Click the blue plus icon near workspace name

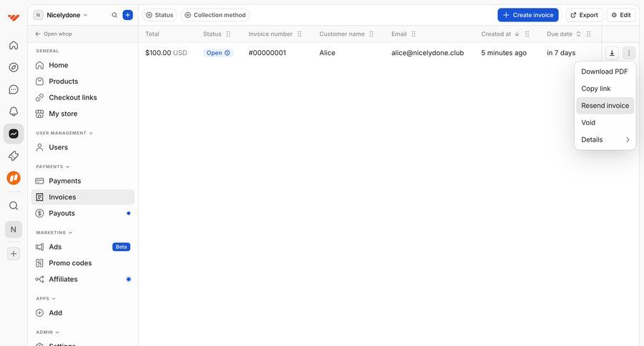tap(127, 15)
